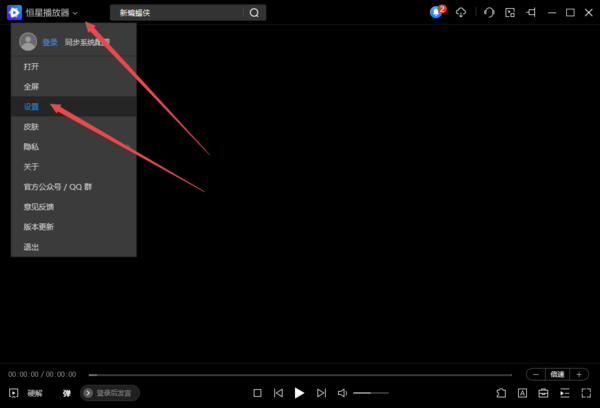Open the notification bell with 2 badge
The height and width of the screenshot is (408, 600).
tap(437, 12)
